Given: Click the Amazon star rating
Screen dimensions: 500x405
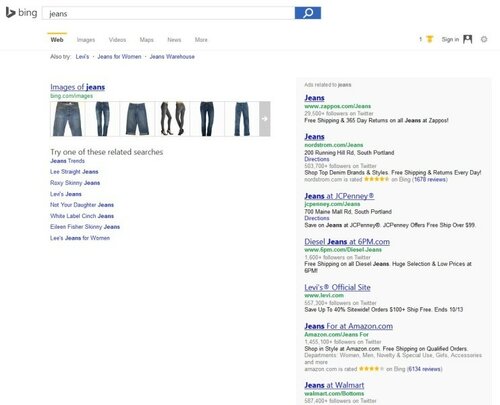Looking at the screenshot, I should click(371, 369).
